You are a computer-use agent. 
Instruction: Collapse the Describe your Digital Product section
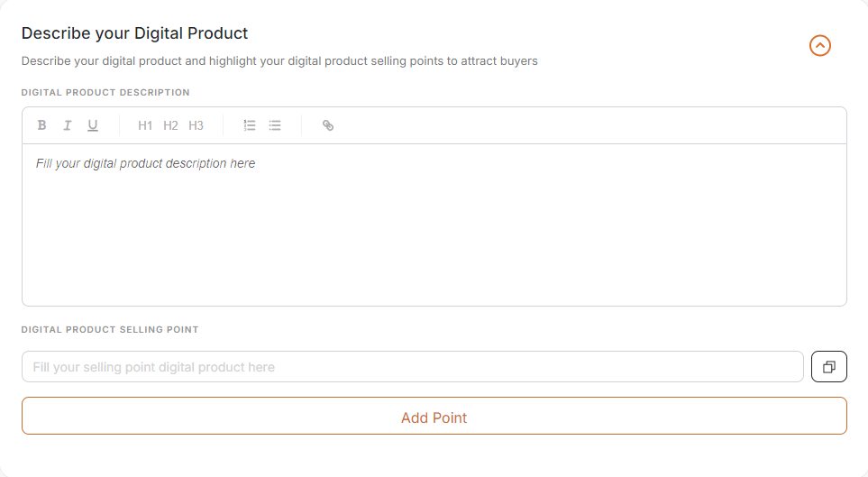click(819, 45)
